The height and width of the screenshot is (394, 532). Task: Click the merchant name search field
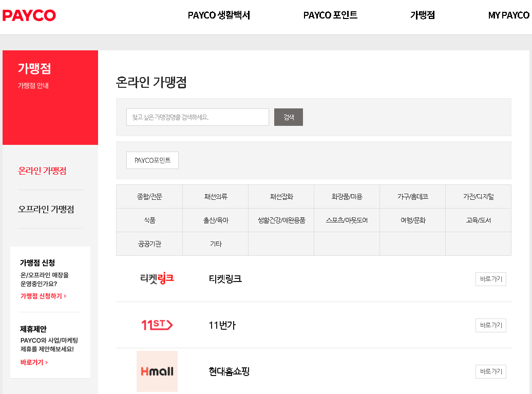[x=197, y=117]
